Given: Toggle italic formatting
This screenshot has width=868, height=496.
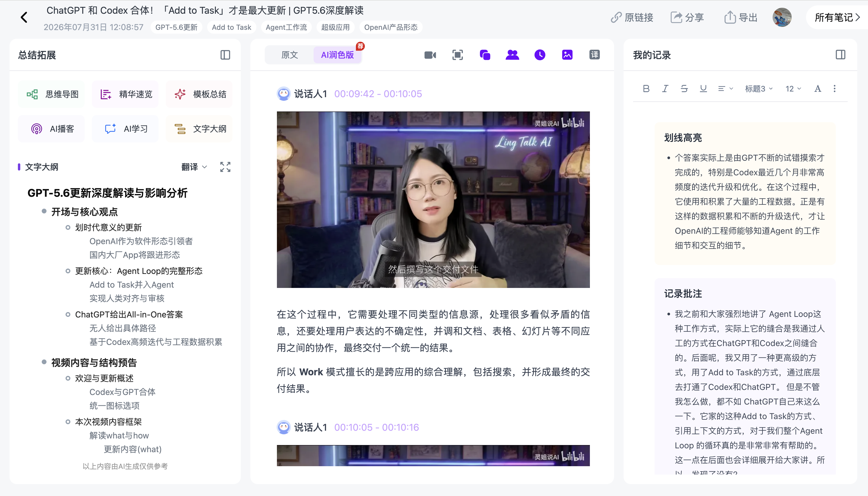Looking at the screenshot, I should click(665, 89).
